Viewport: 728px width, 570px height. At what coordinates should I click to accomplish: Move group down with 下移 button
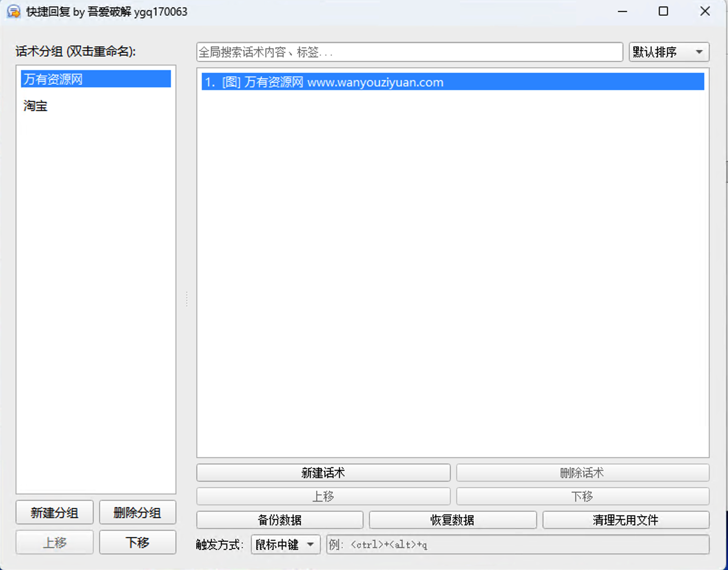pos(137,542)
